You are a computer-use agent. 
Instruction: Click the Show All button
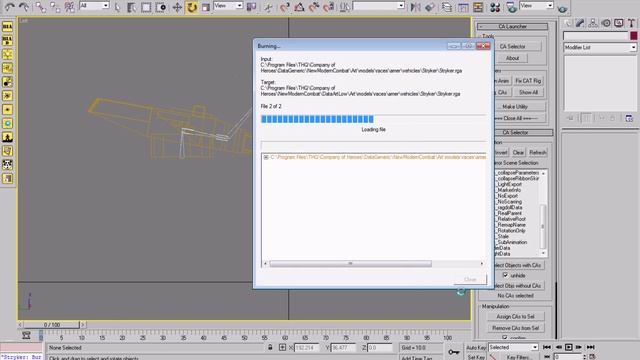pos(528,92)
